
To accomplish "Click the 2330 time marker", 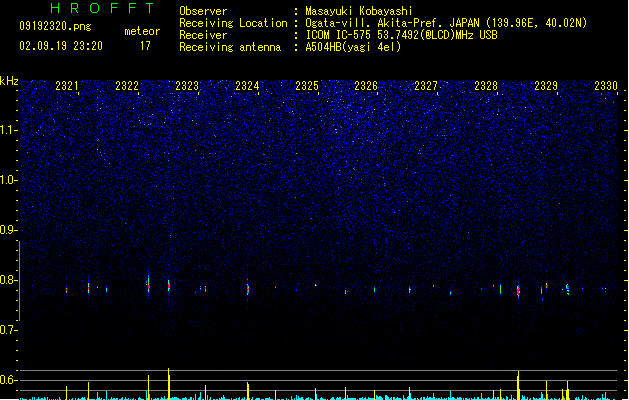I will pos(606,86).
